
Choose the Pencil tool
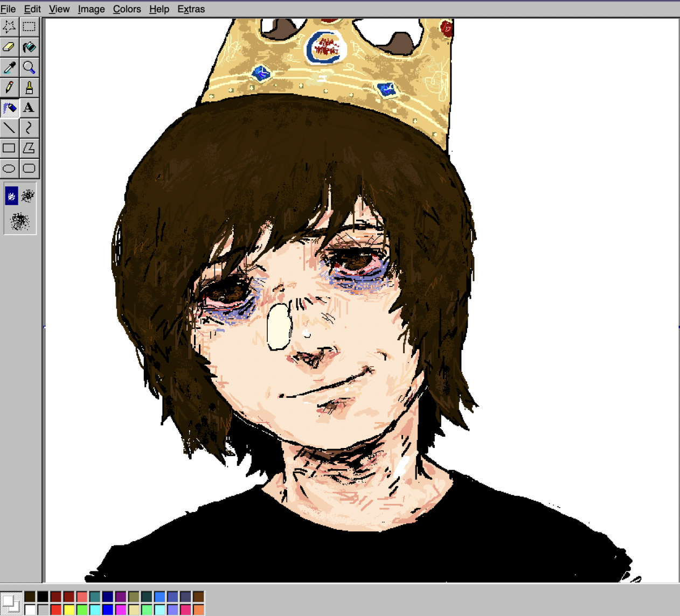[9, 87]
